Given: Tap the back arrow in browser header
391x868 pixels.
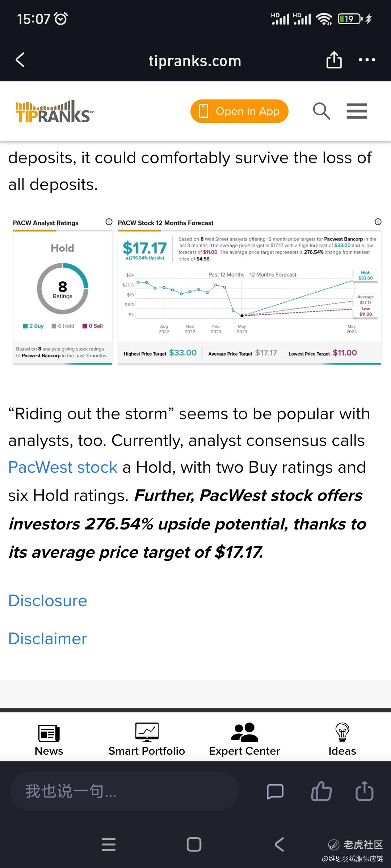Looking at the screenshot, I should pyautogui.click(x=20, y=60).
